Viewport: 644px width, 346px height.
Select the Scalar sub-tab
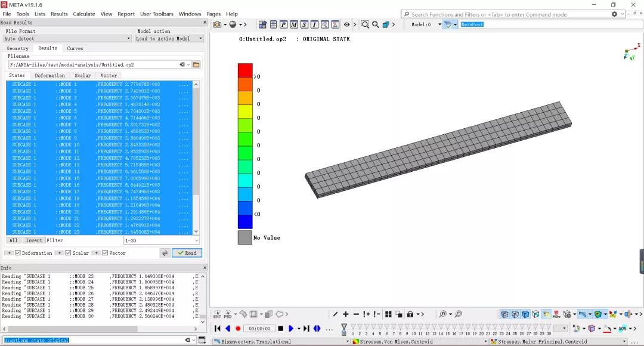(82, 76)
